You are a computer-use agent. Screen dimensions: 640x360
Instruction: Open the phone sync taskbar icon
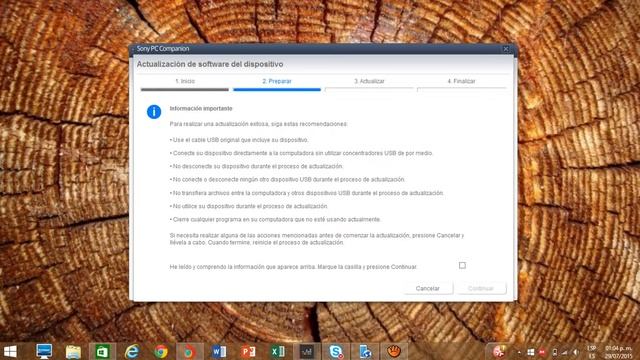[365, 351]
